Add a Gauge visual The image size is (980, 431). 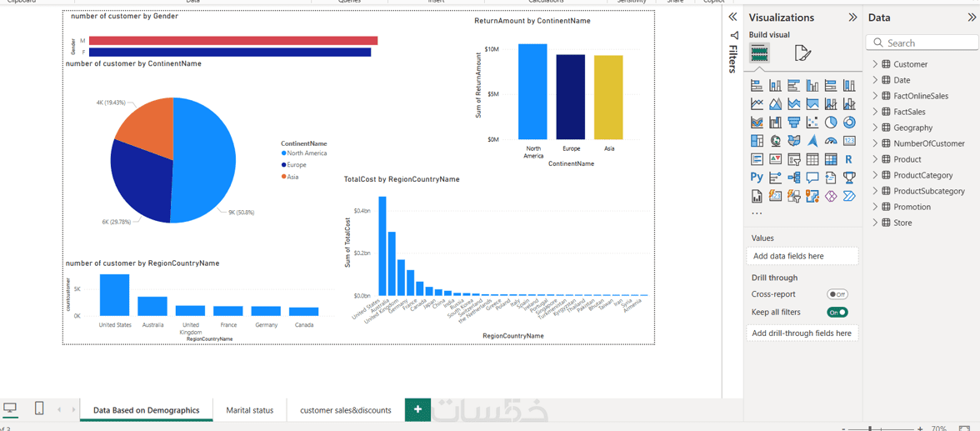(x=831, y=141)
